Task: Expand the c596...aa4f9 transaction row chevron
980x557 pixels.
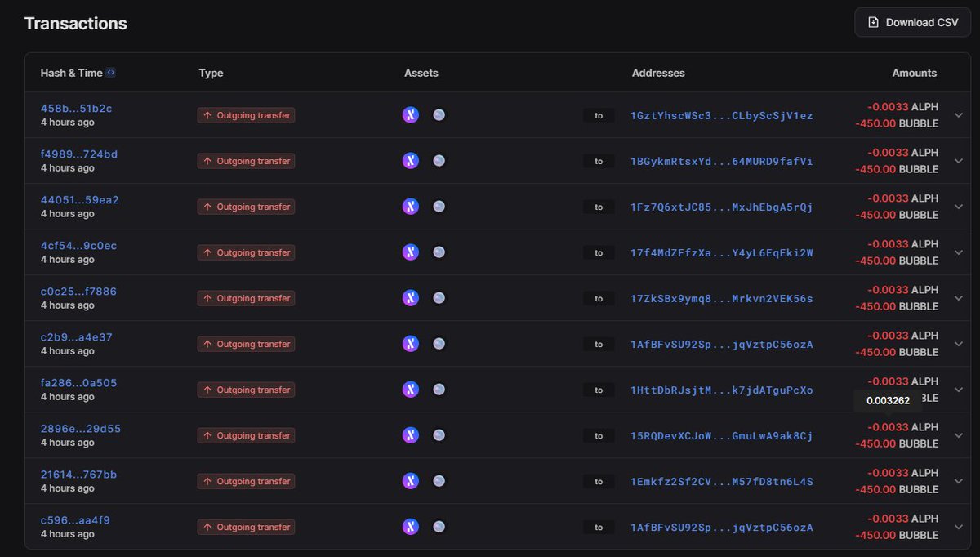Action: pos(959,527)
